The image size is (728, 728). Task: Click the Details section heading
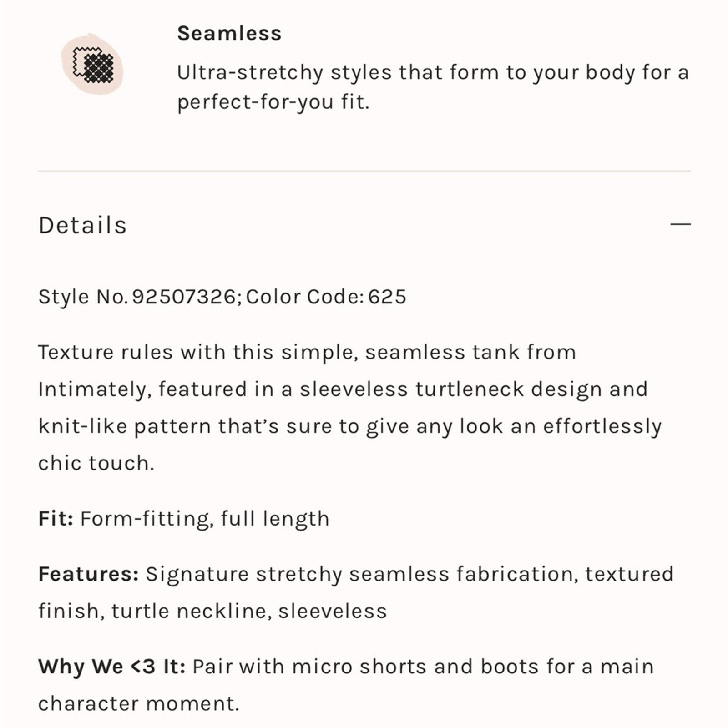[x=82, y=225]
